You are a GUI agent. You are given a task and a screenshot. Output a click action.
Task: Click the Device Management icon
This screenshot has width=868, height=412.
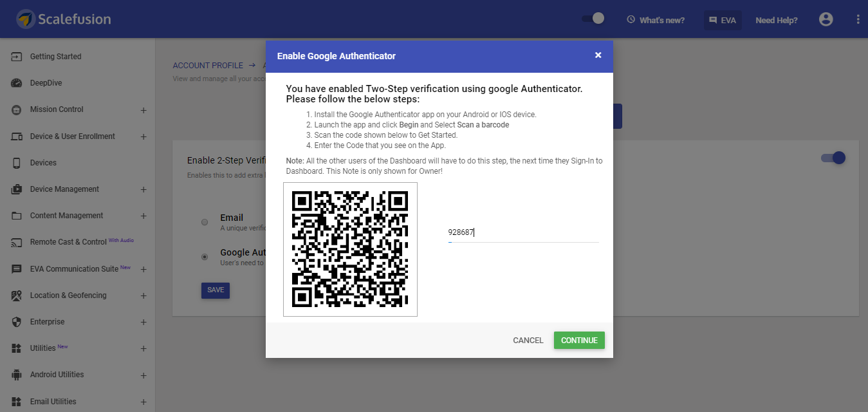click(17, 189)
